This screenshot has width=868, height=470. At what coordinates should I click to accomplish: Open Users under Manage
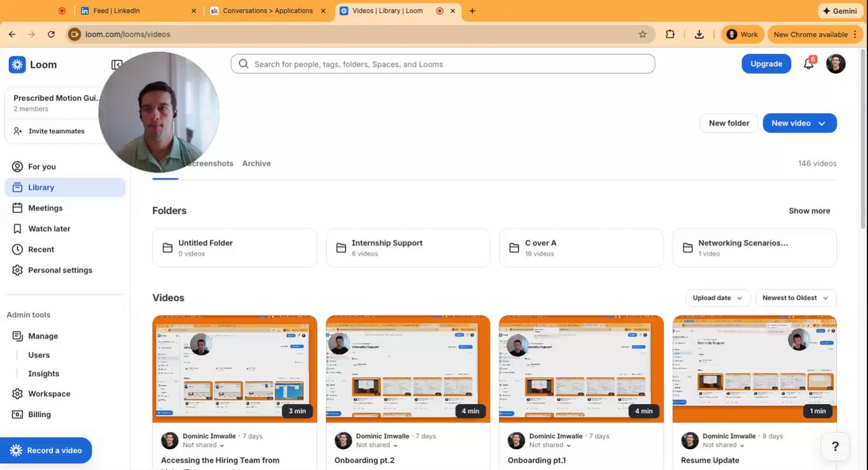click(x=39, y=355)
